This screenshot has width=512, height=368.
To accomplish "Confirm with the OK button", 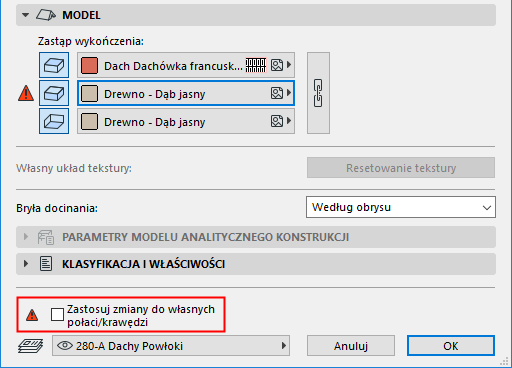I will pyautogui.click(x=451, y=346).
